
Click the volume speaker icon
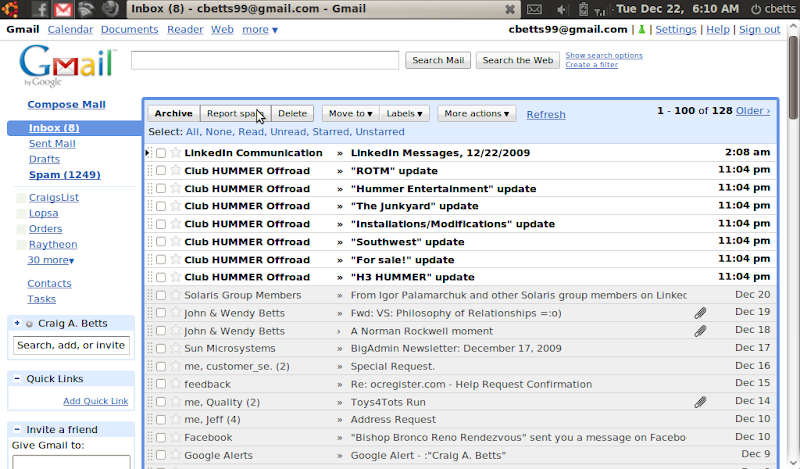[562, 9]
